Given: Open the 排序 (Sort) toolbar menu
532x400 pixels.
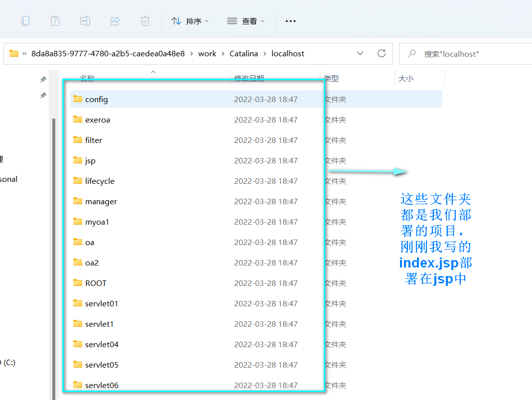Looking at the screenshot, I should [189, 21].
